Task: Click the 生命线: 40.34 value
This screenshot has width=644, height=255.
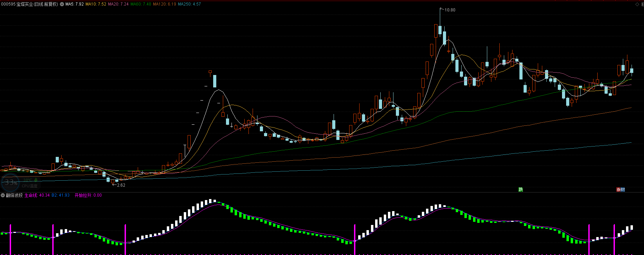Action: [x=37, y=195]
